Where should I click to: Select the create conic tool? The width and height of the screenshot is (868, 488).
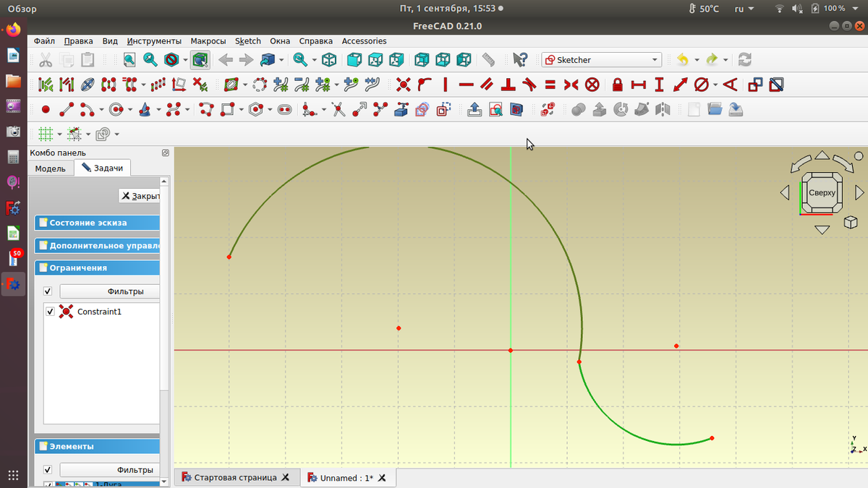click(x=145, y=109)
